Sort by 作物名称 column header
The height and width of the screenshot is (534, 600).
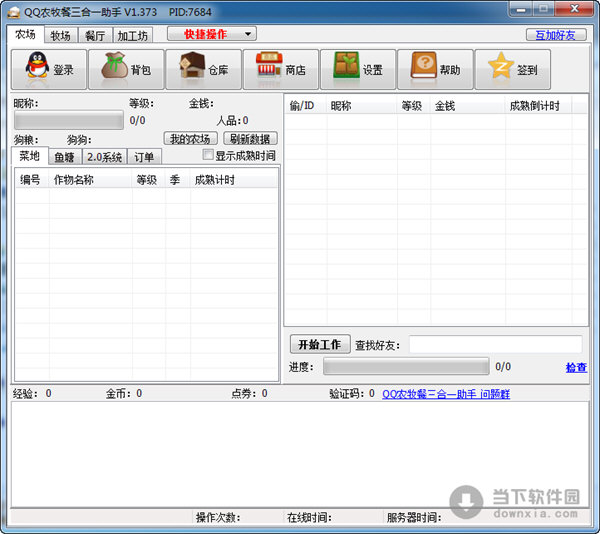(x=91, y=179)
